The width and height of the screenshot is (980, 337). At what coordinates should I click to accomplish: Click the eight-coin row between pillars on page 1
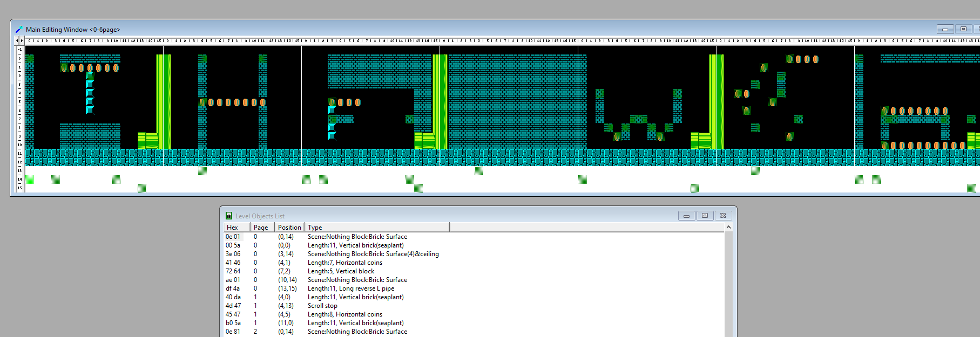tap(233, 102)
